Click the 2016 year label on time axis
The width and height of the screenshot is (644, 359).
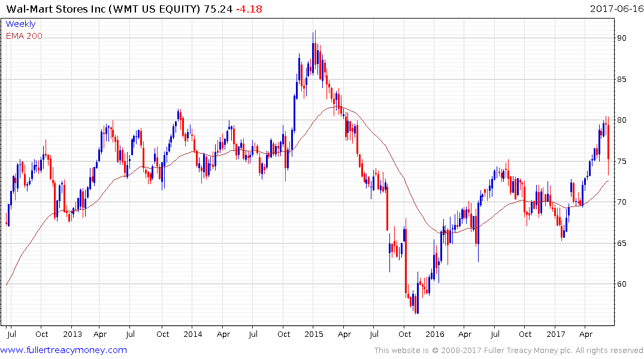[435, 334]
